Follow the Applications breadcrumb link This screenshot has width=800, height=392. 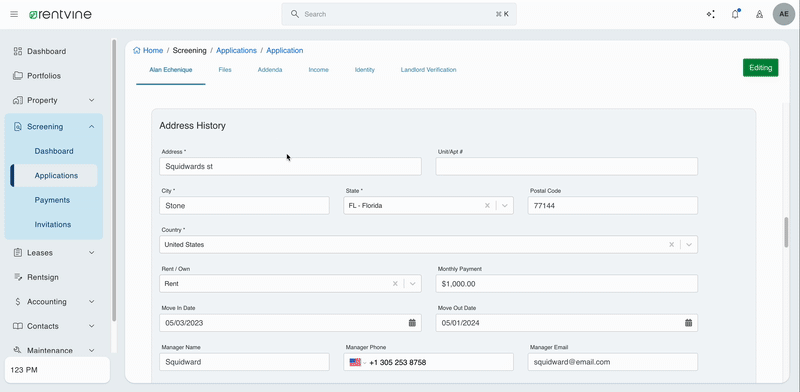point(236,51)
